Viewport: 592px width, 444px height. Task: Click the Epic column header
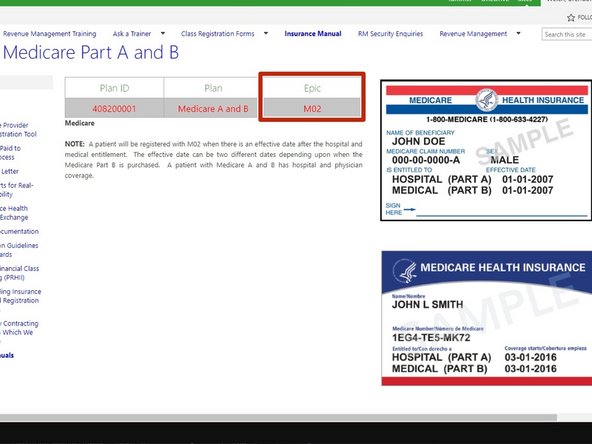[312, 88]
